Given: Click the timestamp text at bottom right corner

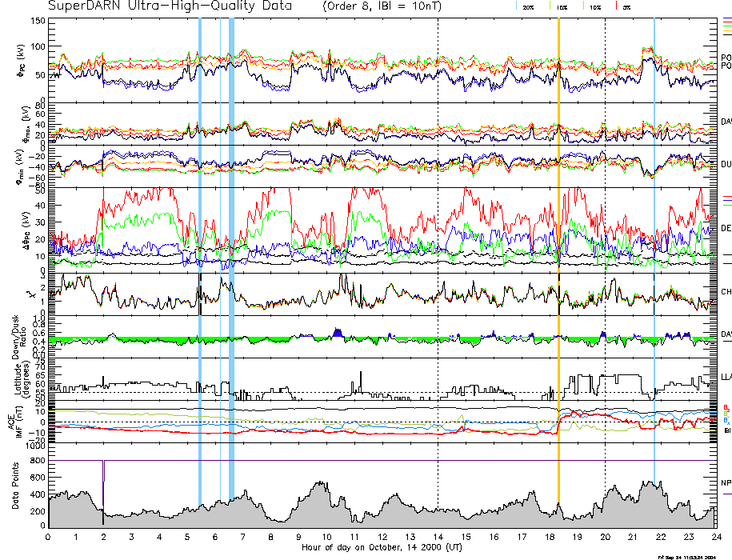Looking at the screenshot, I should coord(686,557).
